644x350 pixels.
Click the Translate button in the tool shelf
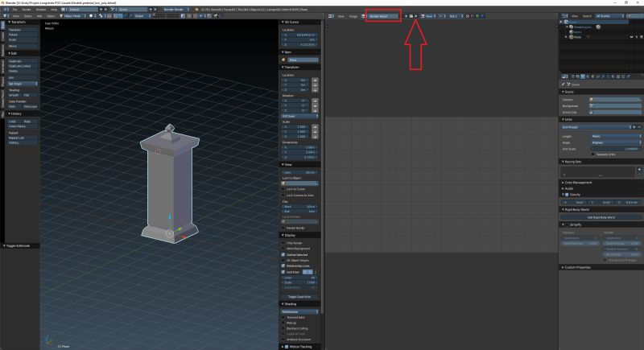[23, 30]
